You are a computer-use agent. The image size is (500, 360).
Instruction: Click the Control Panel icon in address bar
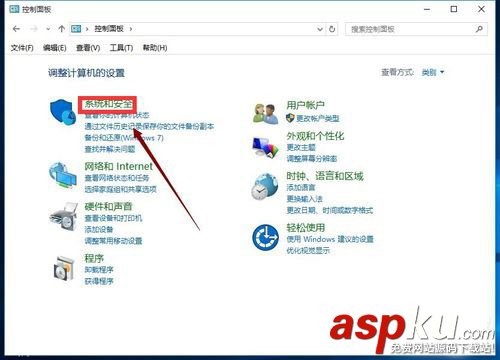pos(76,29)
